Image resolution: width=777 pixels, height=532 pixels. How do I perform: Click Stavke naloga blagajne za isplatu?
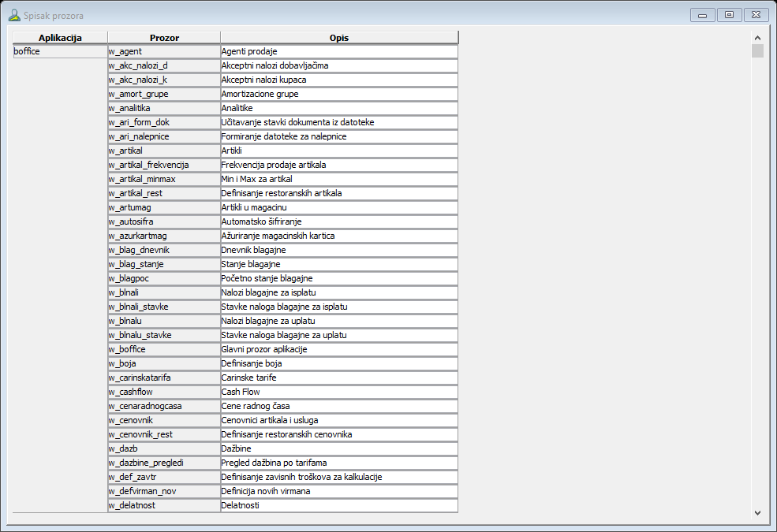point(339,307)
